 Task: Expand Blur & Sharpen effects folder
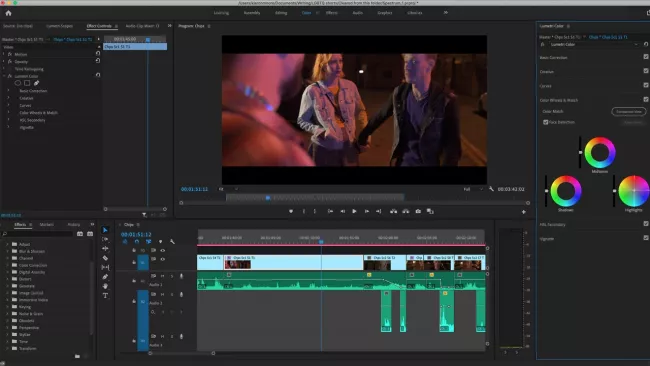7,251
